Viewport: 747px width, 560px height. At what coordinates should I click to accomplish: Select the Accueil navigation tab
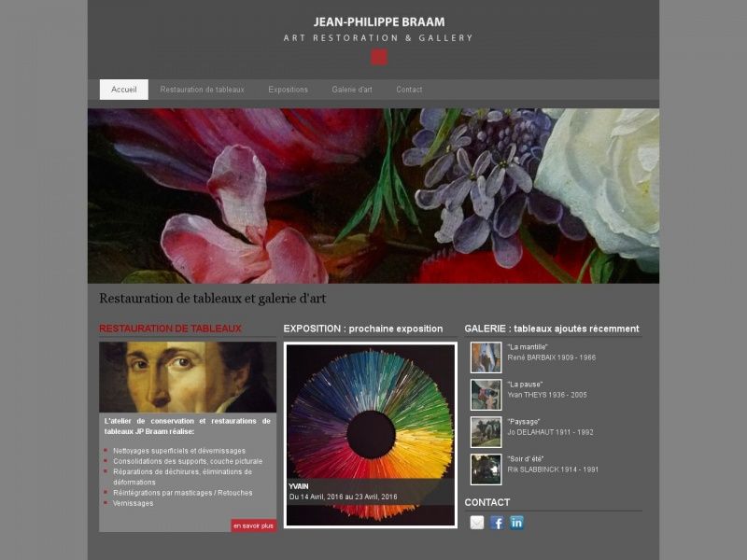(124, 90)
